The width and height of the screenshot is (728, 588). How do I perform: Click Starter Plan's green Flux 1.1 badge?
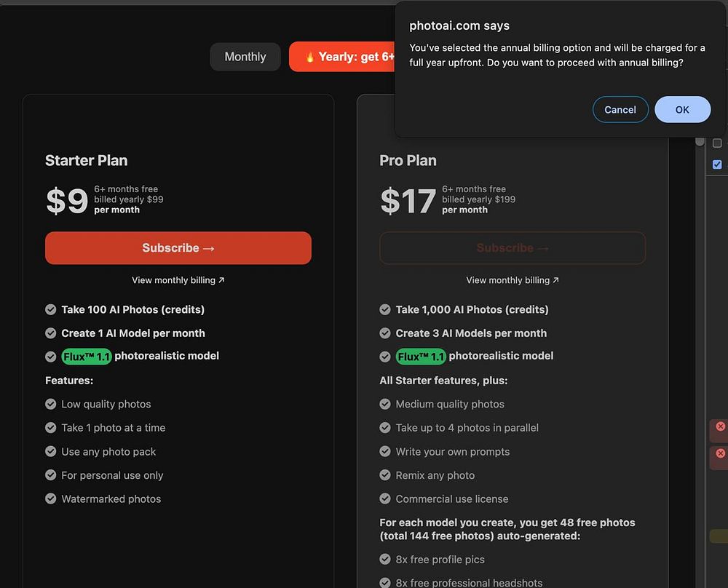coord(86,357)
